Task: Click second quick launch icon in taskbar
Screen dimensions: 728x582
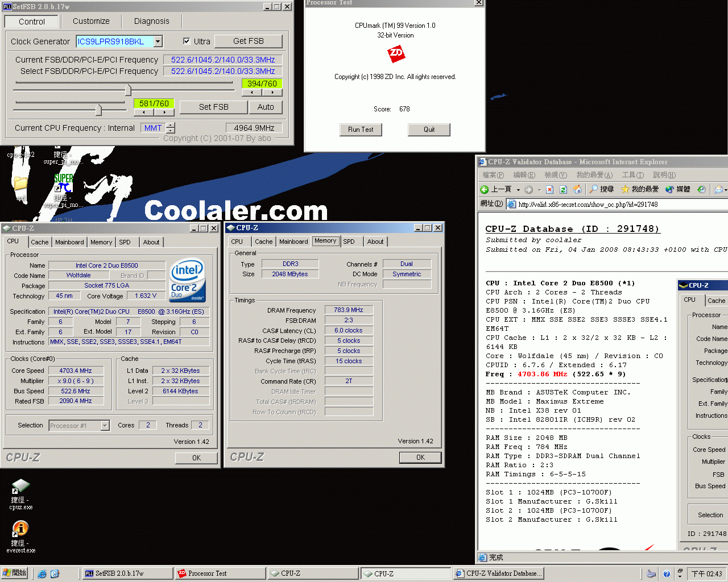Action: point(55,574)
